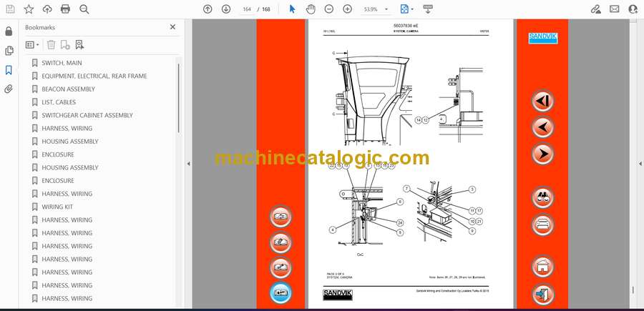Add the document to starred files
Screen dimensions: 644x311
pos(29,9)
